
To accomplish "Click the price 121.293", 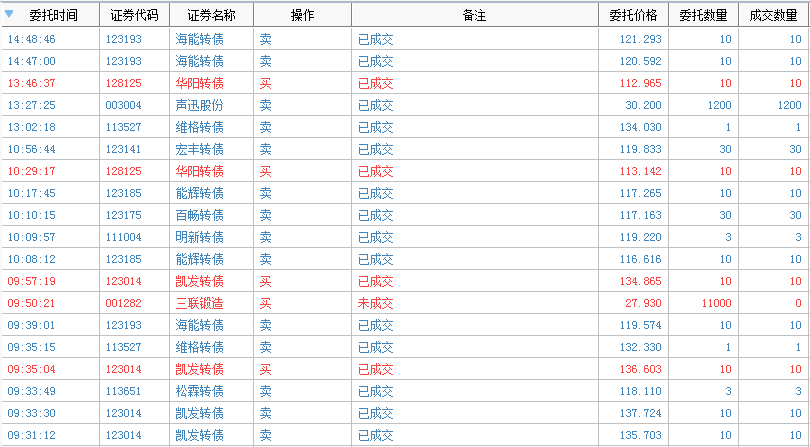I will (641, 39).
